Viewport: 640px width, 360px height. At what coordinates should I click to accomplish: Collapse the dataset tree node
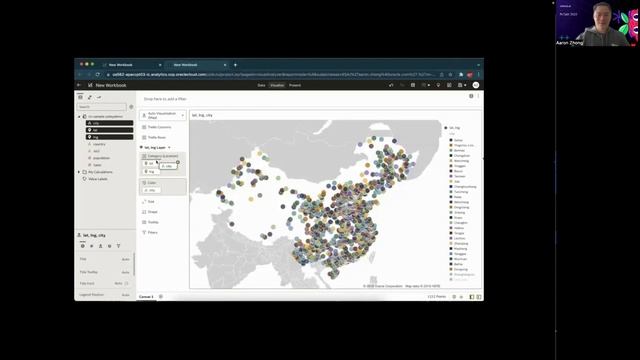[x=79, y=117]
